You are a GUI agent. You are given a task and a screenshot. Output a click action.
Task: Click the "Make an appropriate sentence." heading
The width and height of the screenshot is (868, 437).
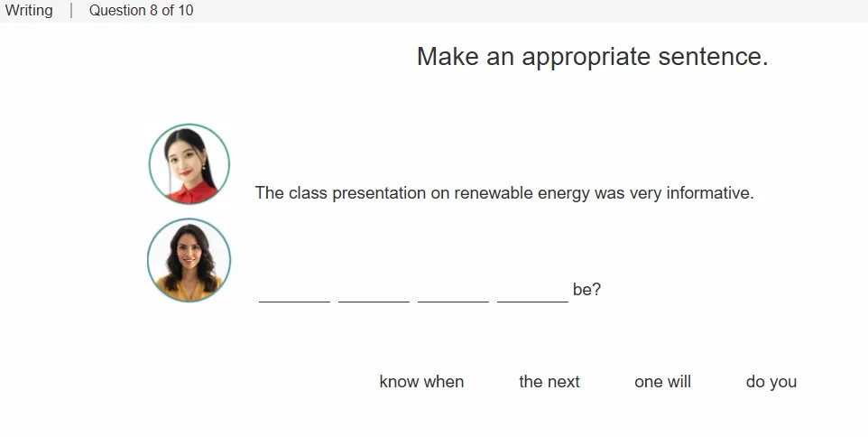(x=592, y=57)
